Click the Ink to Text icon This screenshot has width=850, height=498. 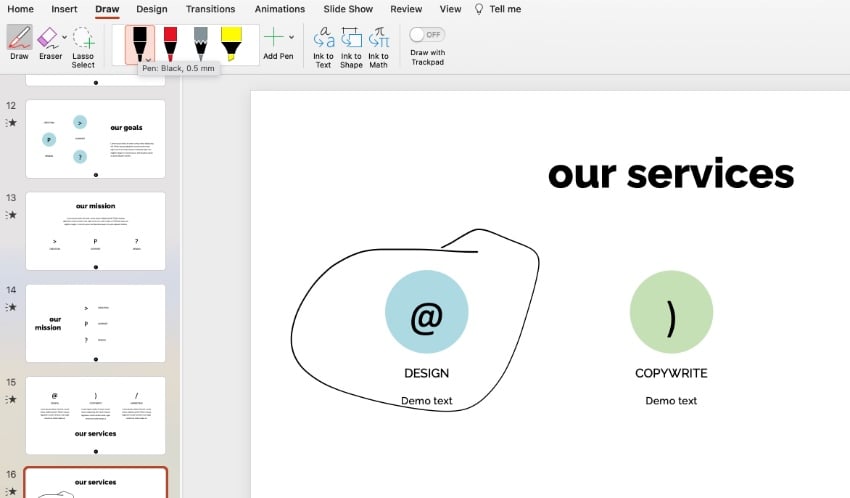(323, 40)
